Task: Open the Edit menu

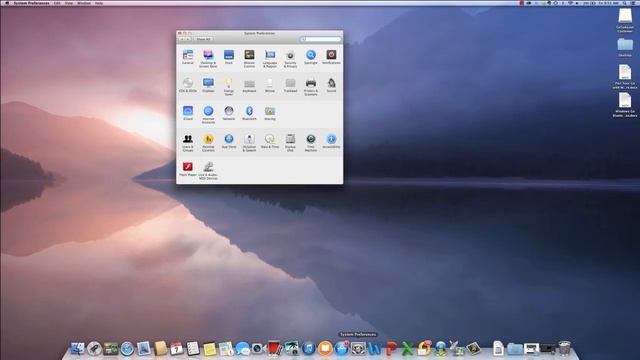Action: click(x=57, y=3)
